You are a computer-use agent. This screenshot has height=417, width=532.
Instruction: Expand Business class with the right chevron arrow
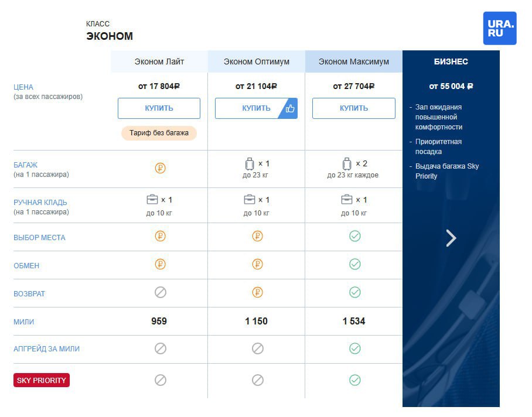coord(451,238)
